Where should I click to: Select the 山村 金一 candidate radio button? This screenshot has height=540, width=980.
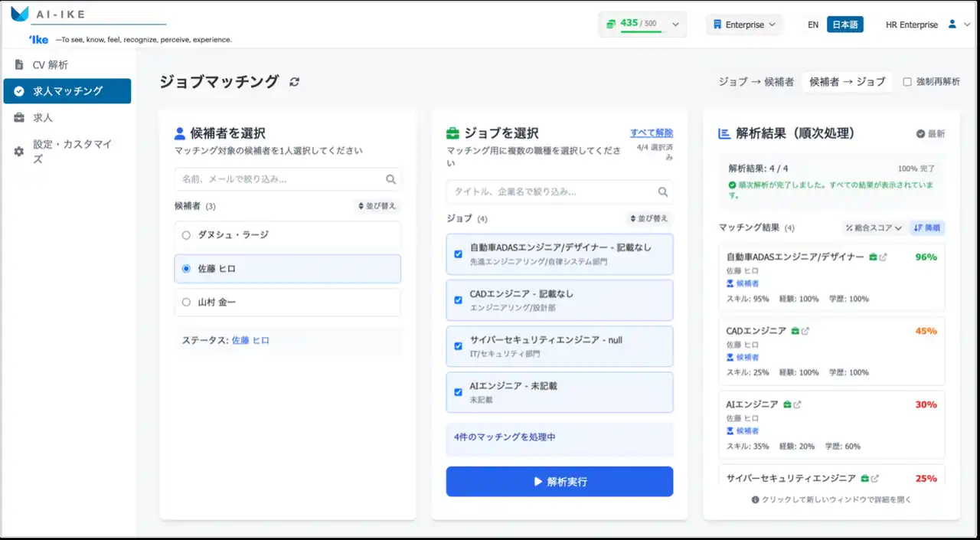[x=186, y=303]
